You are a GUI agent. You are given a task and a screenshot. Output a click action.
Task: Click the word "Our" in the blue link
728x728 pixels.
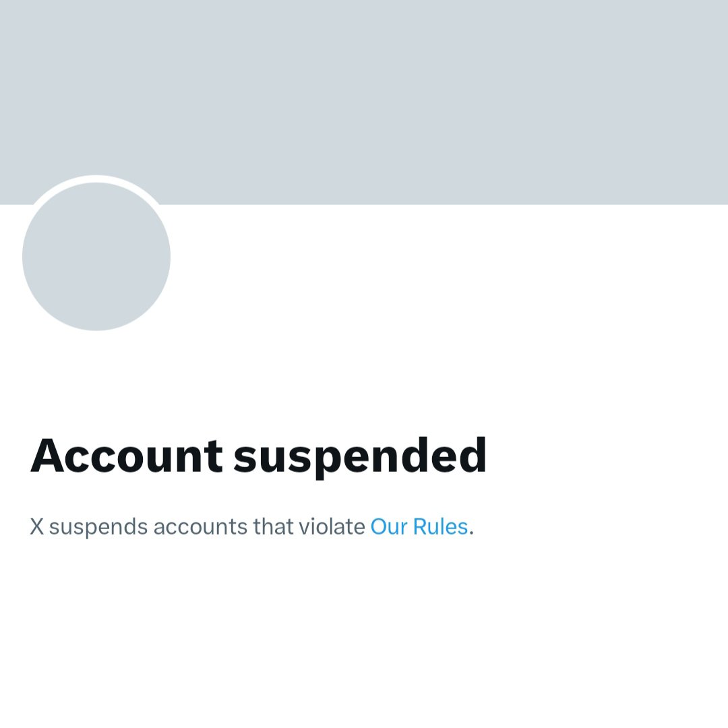click(x=389, y=527)
